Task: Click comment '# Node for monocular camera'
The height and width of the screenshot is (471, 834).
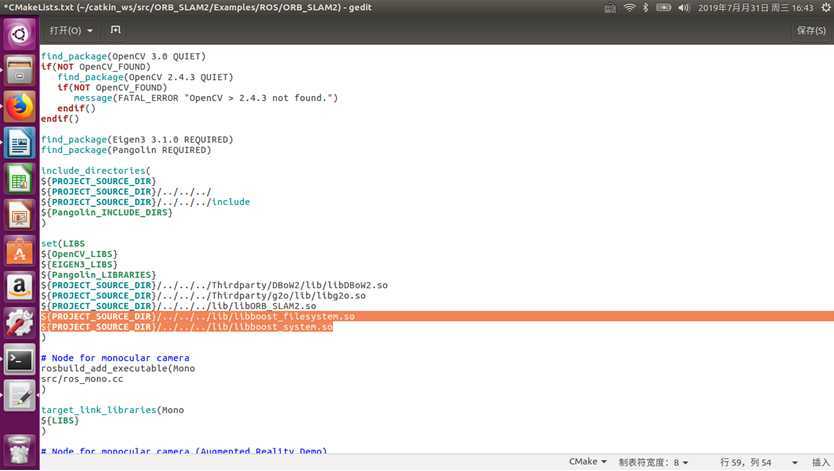Action: (x=115, y=358)
